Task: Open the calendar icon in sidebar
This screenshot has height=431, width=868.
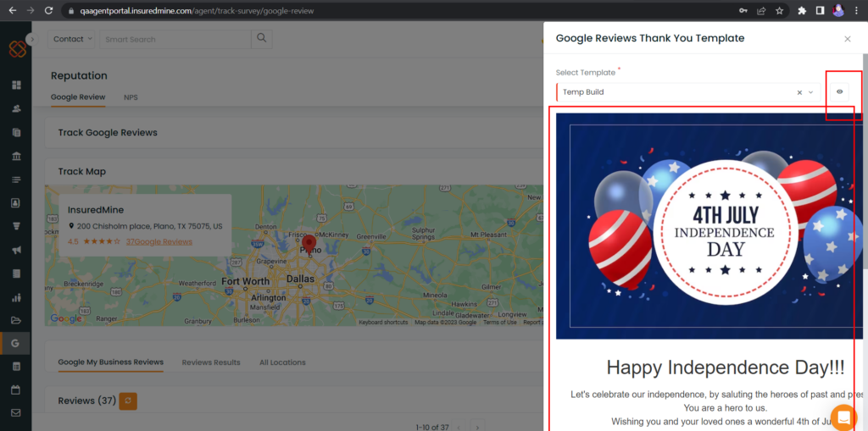Action: click(16, 390)
